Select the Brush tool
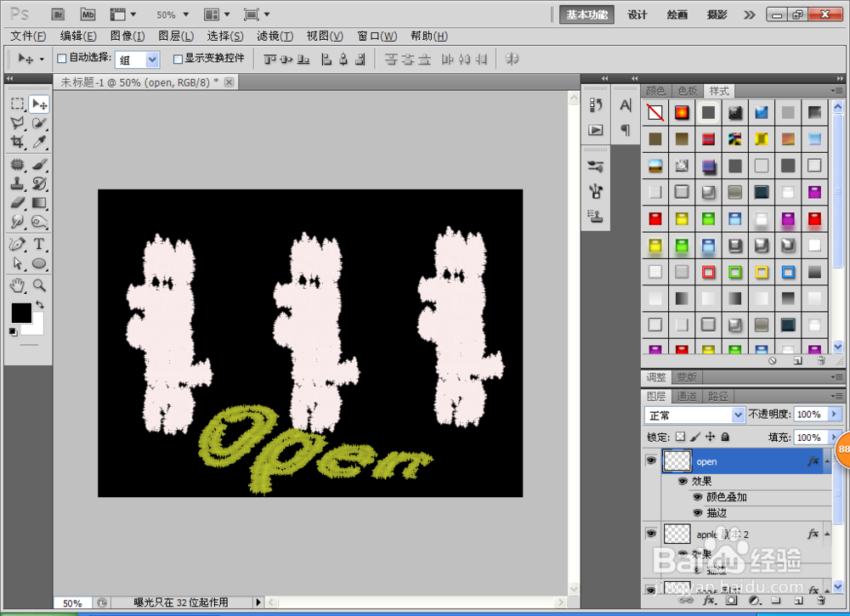Screen dimensions: 850x616 pos(39,164)
